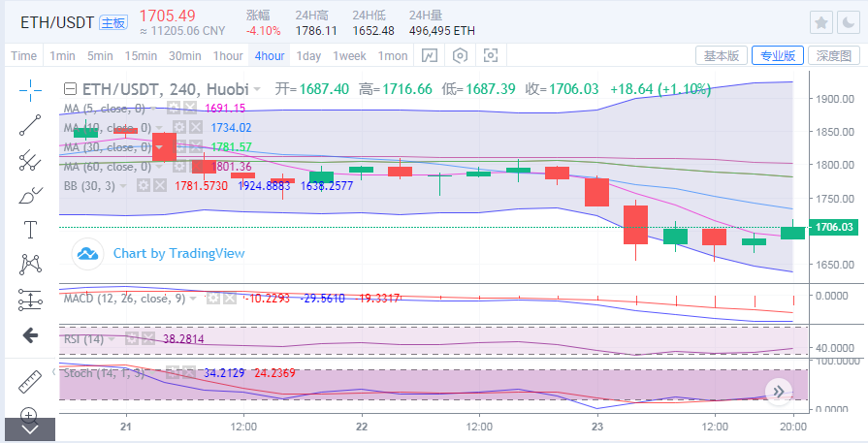The width and height of the screenshot is (868, 443).
Task: Select the 1mon interval
Action: [393, 56]
